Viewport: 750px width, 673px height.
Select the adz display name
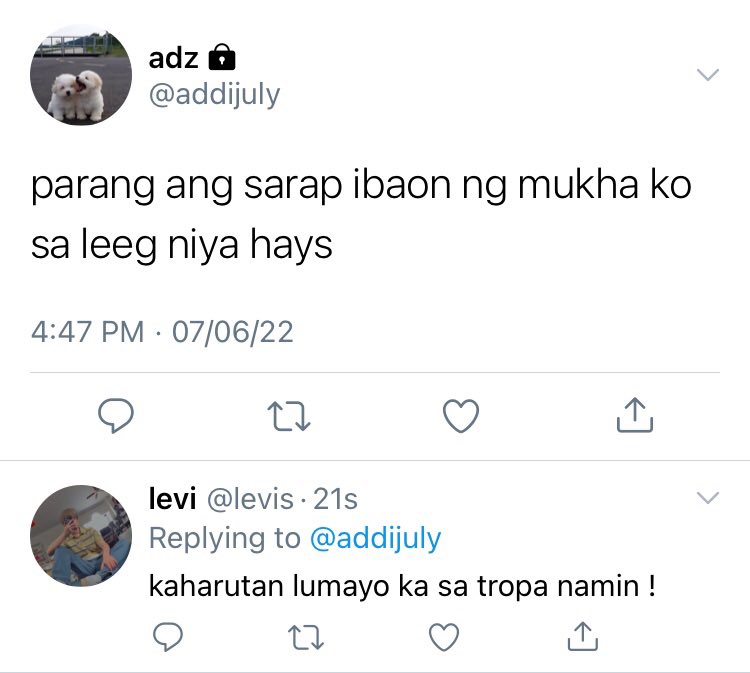tap(174, 59)
